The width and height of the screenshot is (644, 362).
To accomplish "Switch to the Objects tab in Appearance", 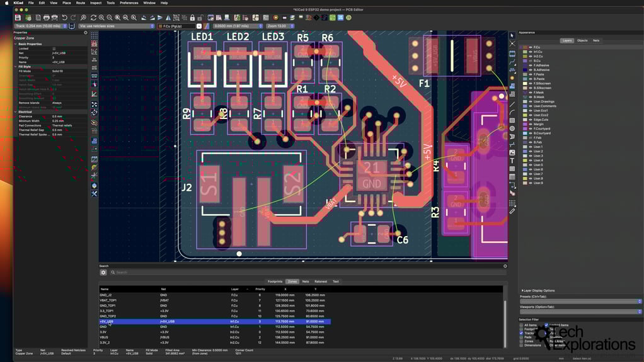I will point(582,40).
